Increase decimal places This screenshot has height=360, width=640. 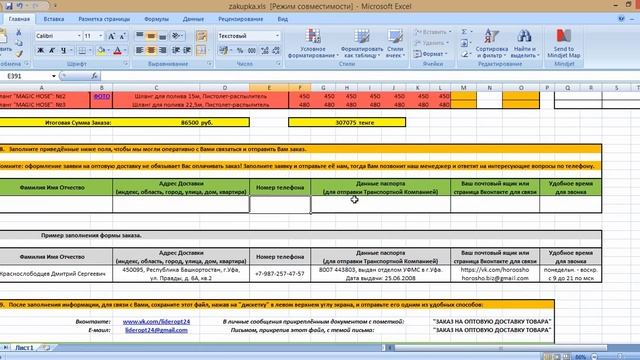click(264, 51)
